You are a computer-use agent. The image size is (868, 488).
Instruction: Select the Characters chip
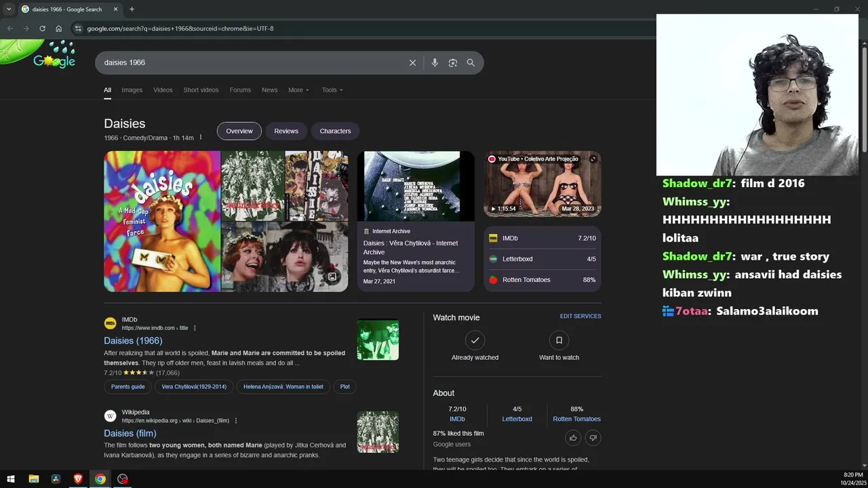point(335,131)
